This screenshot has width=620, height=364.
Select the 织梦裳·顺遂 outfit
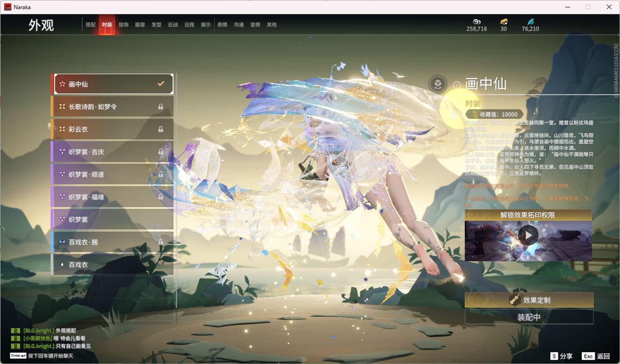113,174
